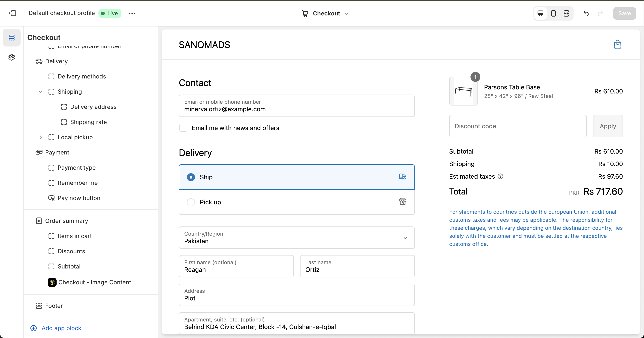Open the settings gear in sidebar
This screenshot has width=644, height=338.
pos(11,57)
